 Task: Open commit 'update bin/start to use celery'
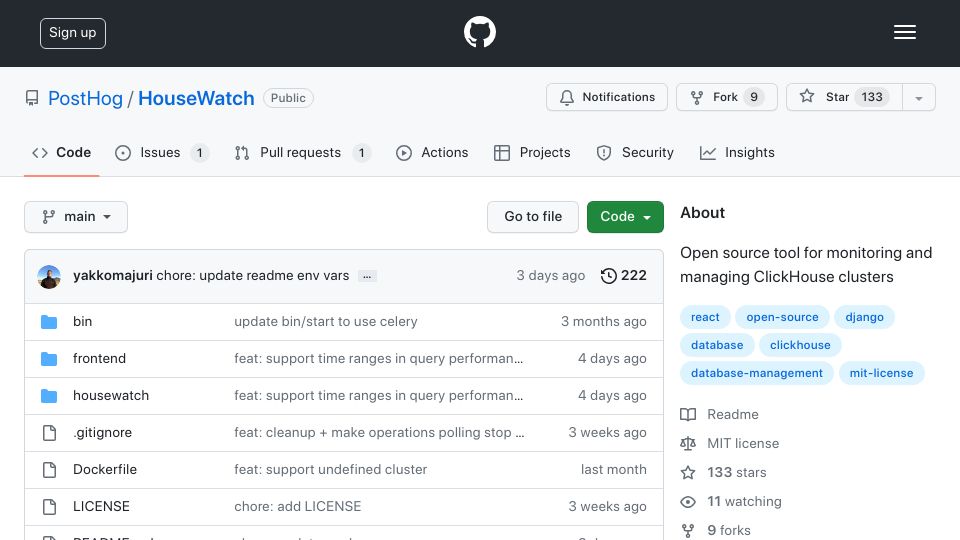(326, 321)
